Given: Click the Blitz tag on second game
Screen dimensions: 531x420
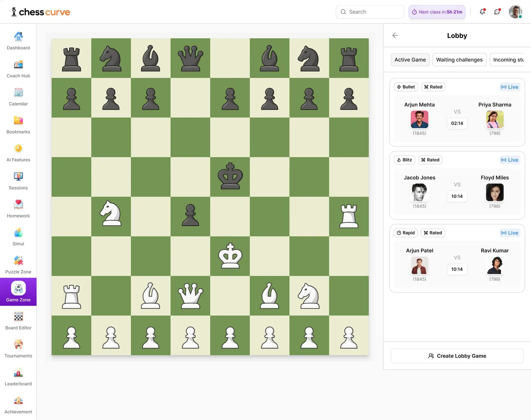Looking at the screenshot, I should pyautogui.click(x=404, y=160).
